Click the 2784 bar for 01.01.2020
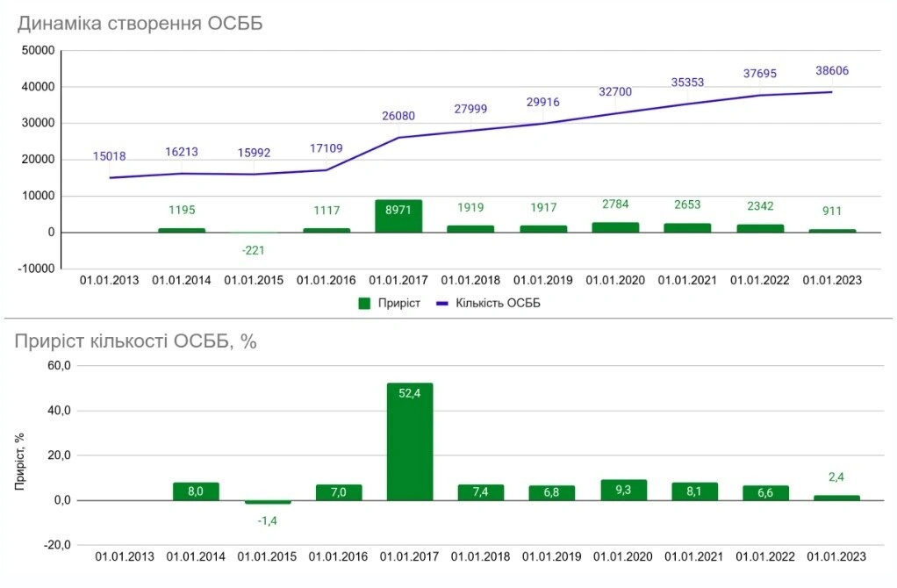 (615, 227)
